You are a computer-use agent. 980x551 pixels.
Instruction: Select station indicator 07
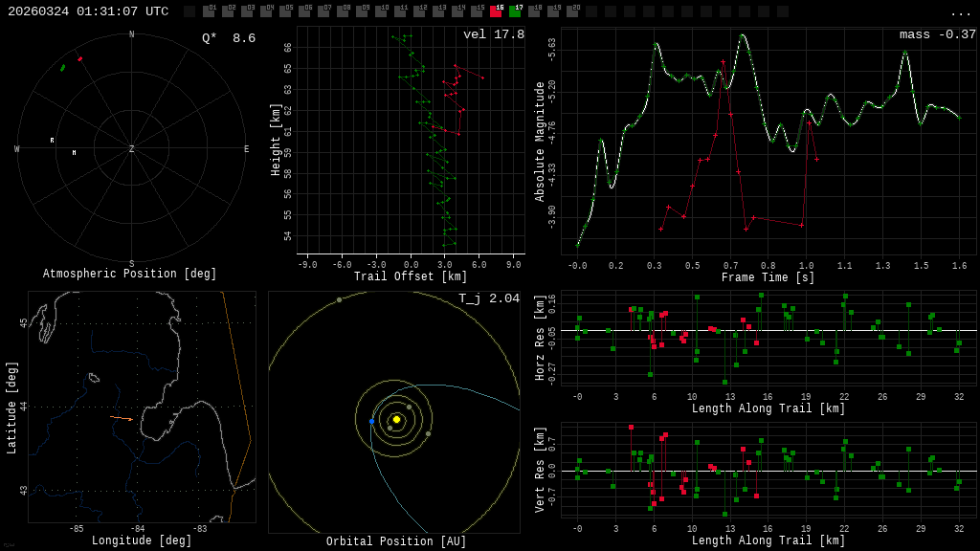click(323, 11)
